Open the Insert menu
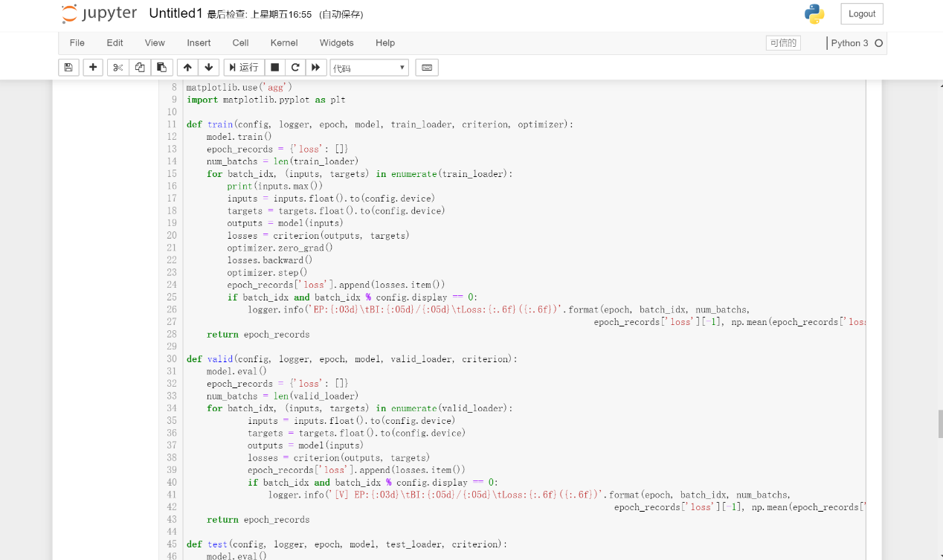This screenshot has height=560, width=943. (x=199, y=43)
